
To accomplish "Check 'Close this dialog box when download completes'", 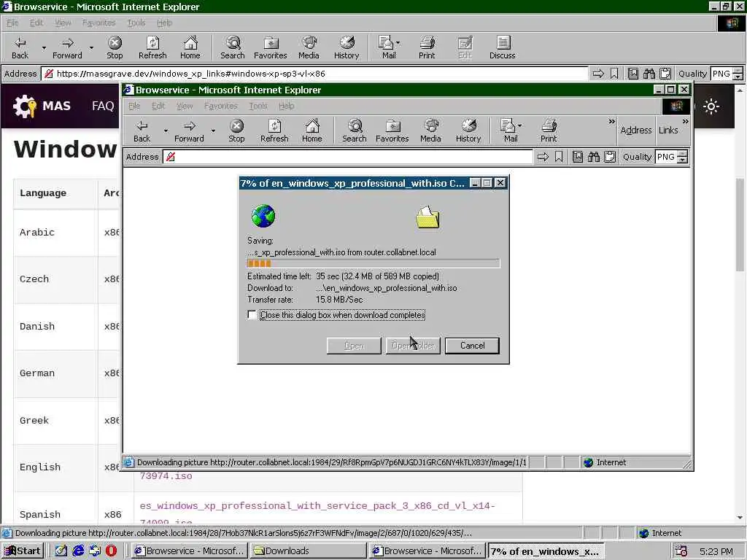I will click(252, 315).
